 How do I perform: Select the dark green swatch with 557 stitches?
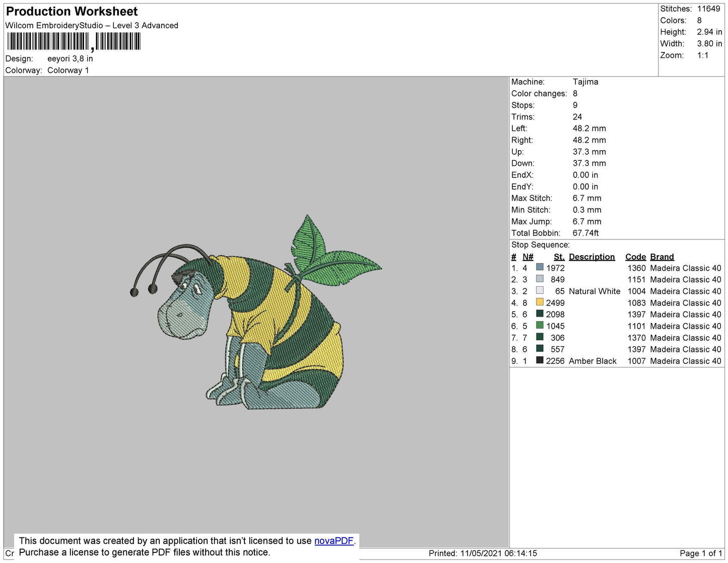click(540, 349)
